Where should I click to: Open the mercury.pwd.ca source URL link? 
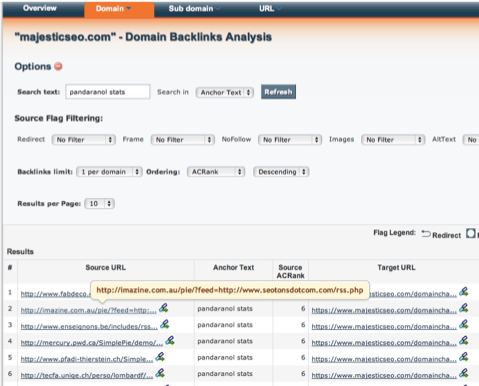[x=92, y=343]
